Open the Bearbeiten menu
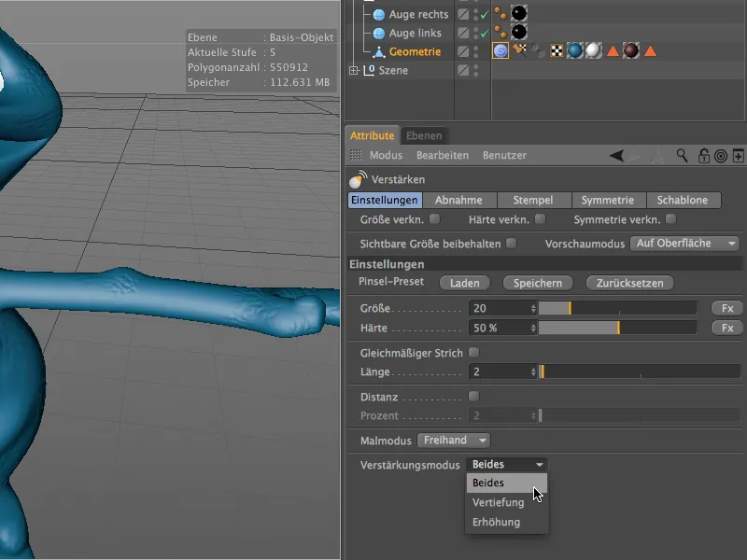747x560 pixels. click(x=442, y=155)
